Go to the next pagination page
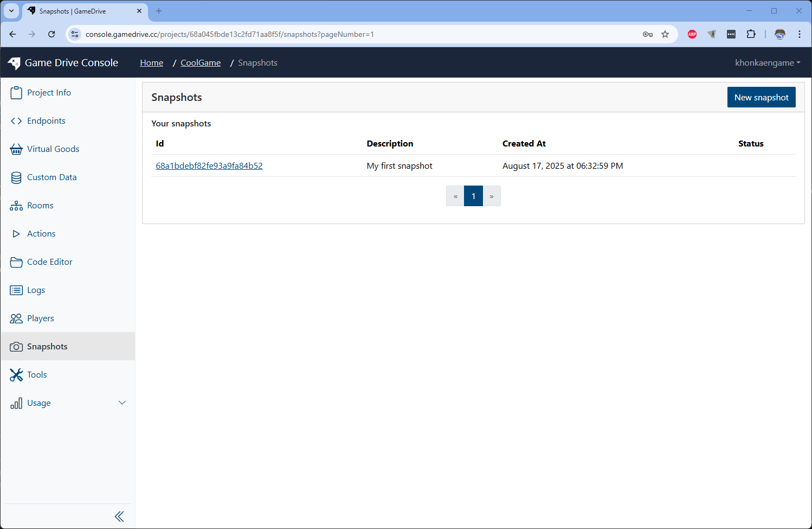Viewport: 812px width, 529px height. pyautogui.click(x=492, y=196)
